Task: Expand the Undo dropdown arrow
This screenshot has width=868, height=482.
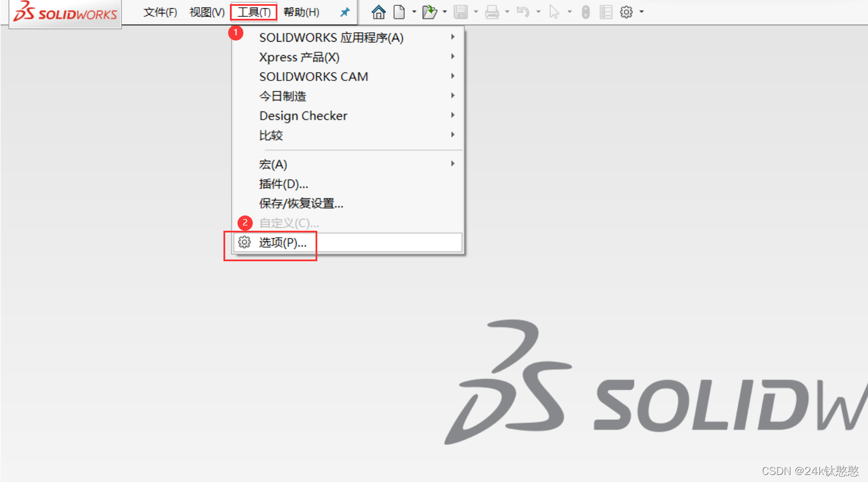Action: click(538, 12)
